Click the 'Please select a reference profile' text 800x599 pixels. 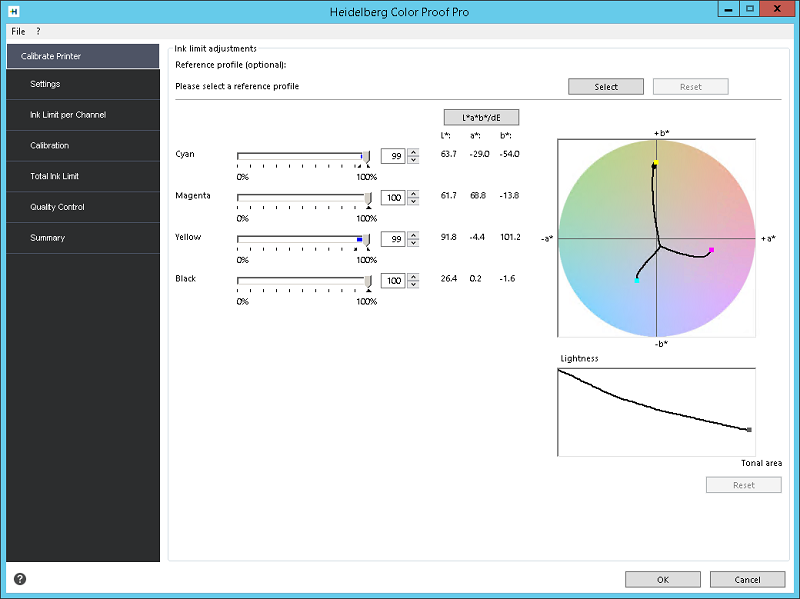tap(237, 86)
